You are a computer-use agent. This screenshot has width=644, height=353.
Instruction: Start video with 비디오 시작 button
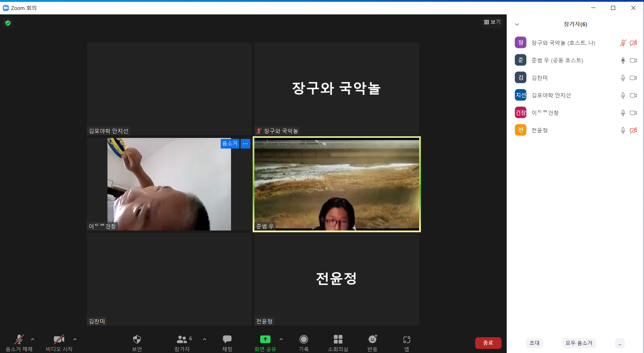pos(59,343)
